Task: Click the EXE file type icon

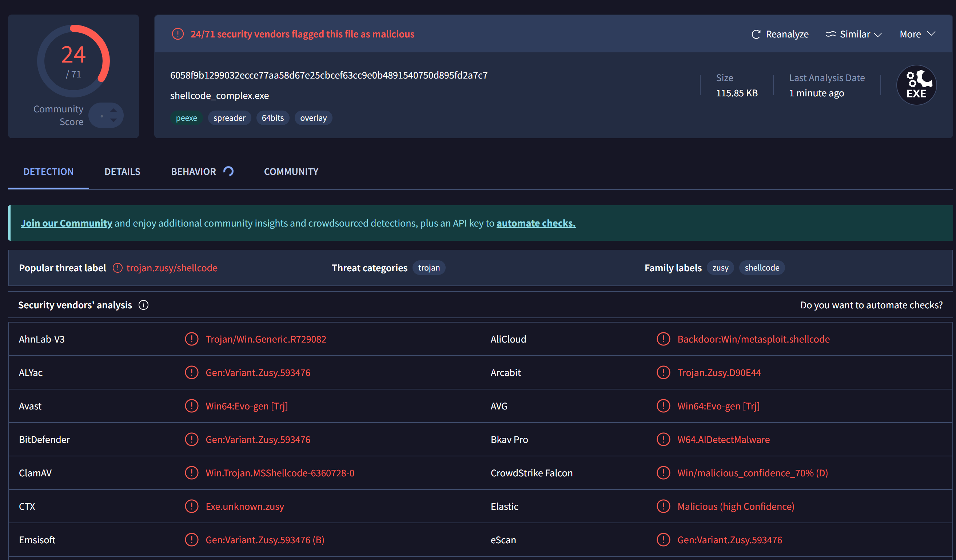Action: tap(916, 85)
